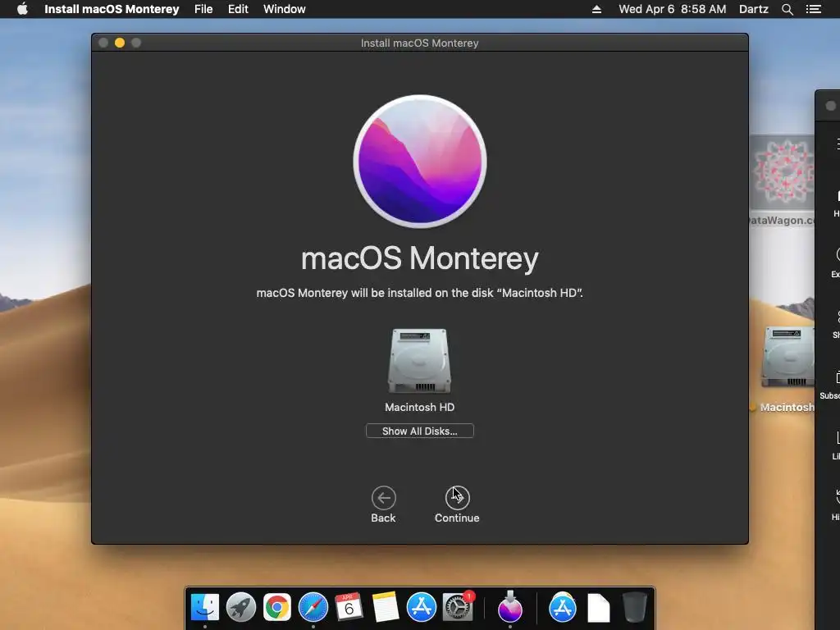Viewport: 840px width, 630px height.
Task: Click the Install macOS Monterey window title
Action: [419, 43]
